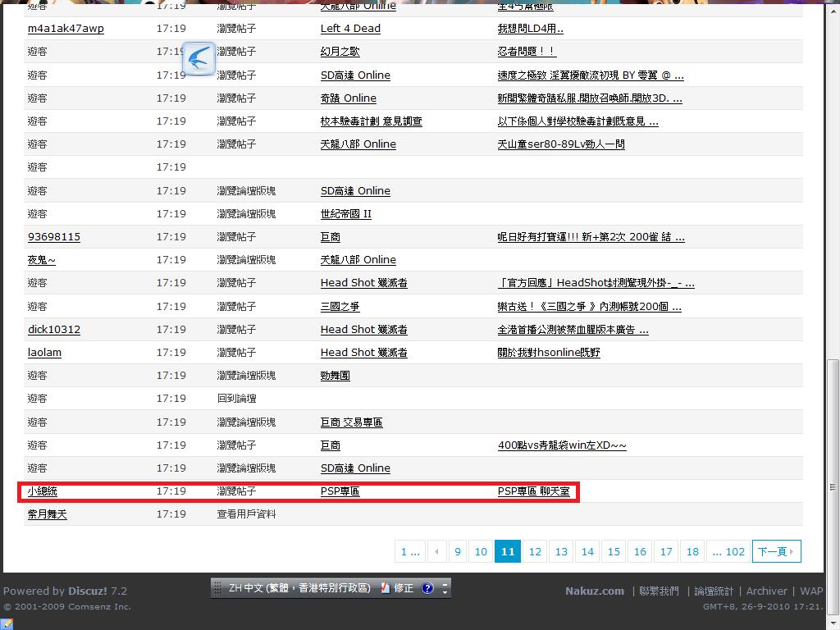Open the 幻月之歌 forum link
The height and width of the screenshot is (630, 840).
click(340, 52)
